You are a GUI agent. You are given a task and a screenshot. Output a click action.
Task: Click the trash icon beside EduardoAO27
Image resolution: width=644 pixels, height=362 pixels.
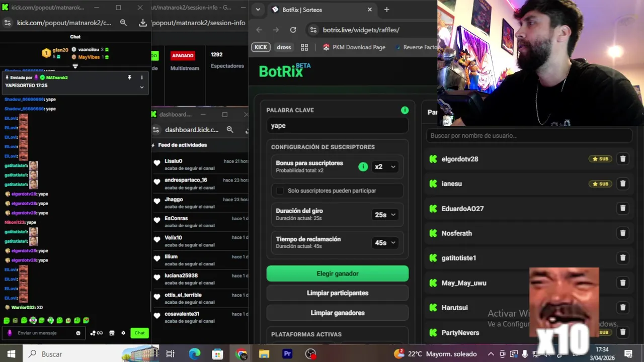622,208
